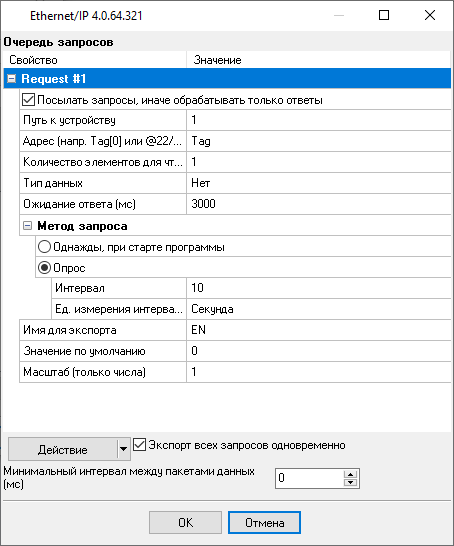Edit the device path value 1
This screenshot has width=454, height=546.
click(319, 120)
